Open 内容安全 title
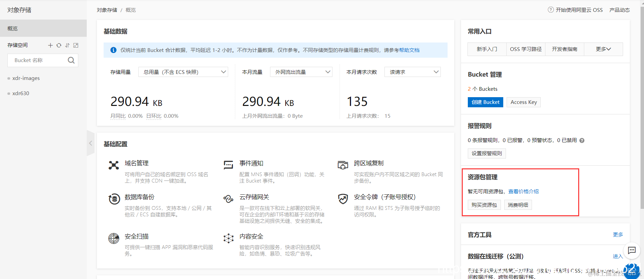Image resolution: width=644 pixels, height=279 pixels. coord(251,236)
